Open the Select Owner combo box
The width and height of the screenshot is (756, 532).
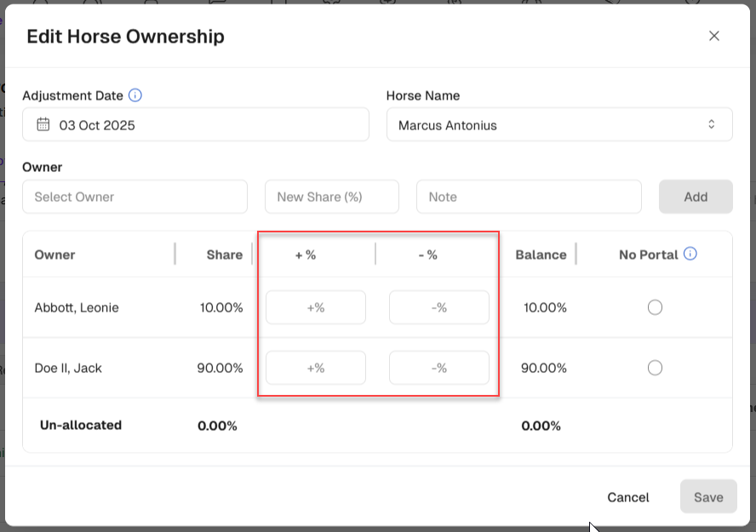(x=135, y=197)
